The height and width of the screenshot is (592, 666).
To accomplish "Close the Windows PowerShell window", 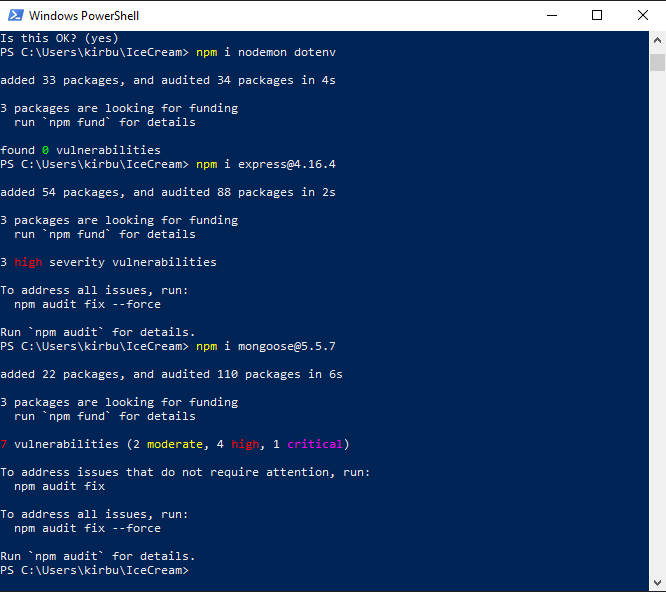I will (x=643, y=16).
